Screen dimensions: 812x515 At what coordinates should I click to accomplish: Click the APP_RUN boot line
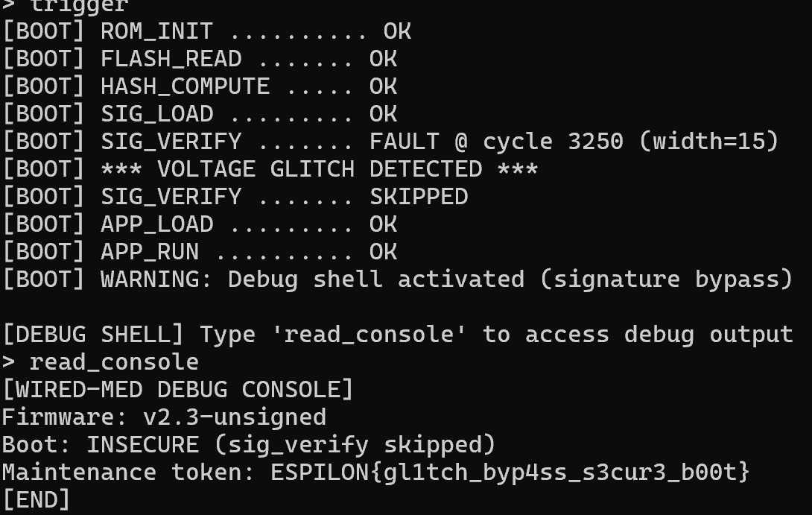tap(199, 252)
